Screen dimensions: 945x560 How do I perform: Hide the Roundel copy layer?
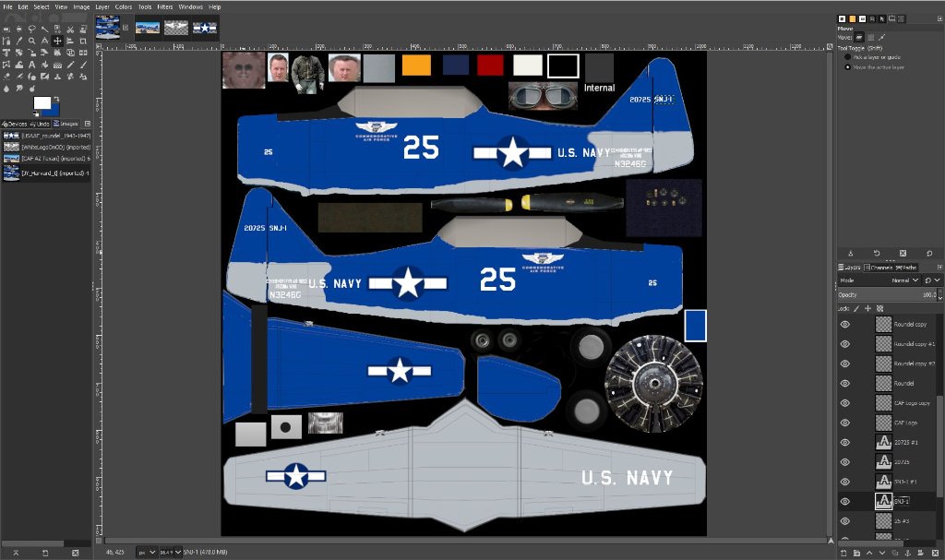point(845,325)
